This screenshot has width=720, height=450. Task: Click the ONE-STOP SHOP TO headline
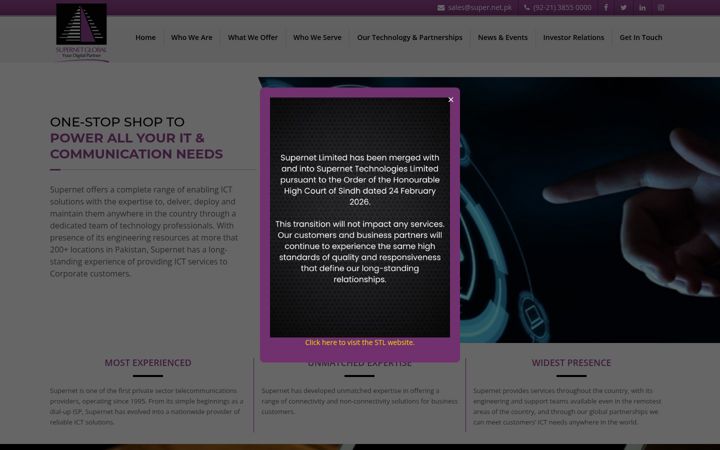tap(117, 122)
